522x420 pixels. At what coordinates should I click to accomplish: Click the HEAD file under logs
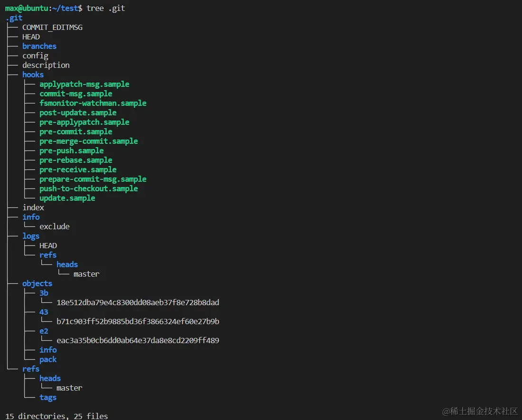click(48, 246)
